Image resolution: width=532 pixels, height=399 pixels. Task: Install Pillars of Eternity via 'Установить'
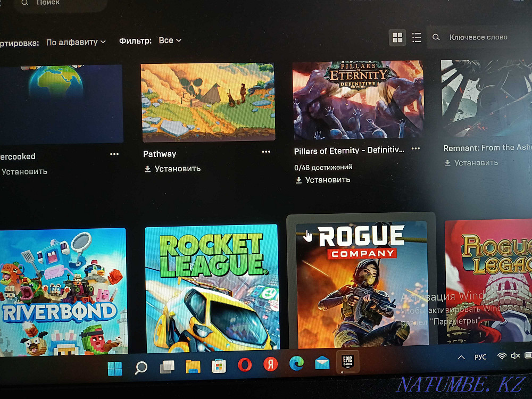pos(322,180)
